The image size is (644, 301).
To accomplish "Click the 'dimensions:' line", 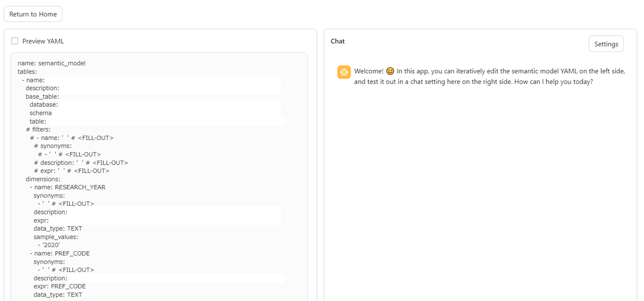I will 43,179.
